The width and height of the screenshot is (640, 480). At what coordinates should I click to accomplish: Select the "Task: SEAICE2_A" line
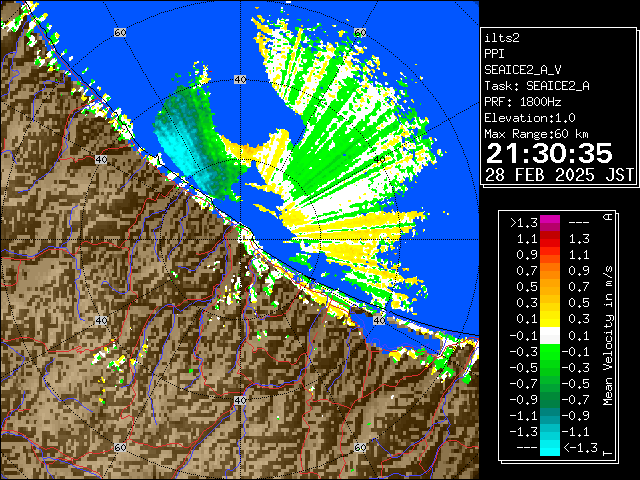537,86
